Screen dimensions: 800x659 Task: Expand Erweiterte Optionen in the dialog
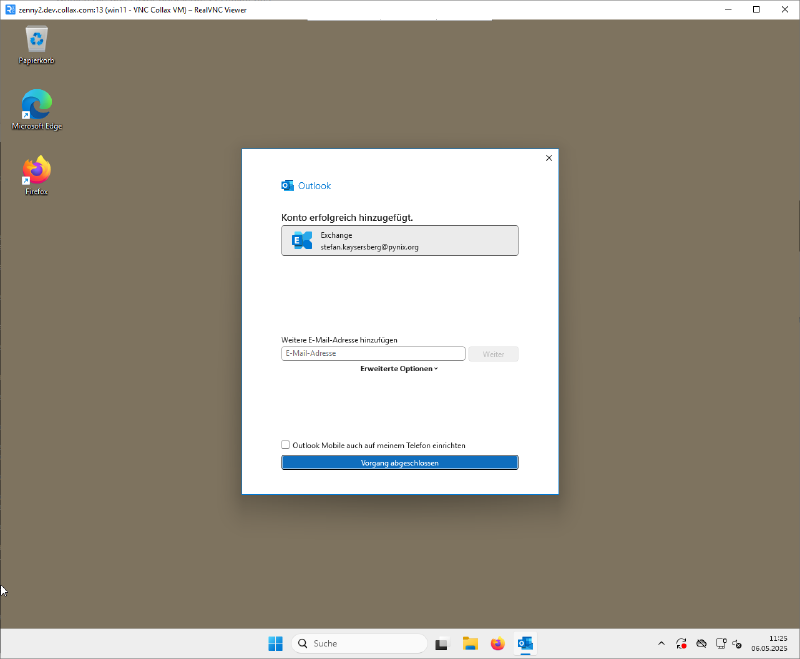[399, 368]
